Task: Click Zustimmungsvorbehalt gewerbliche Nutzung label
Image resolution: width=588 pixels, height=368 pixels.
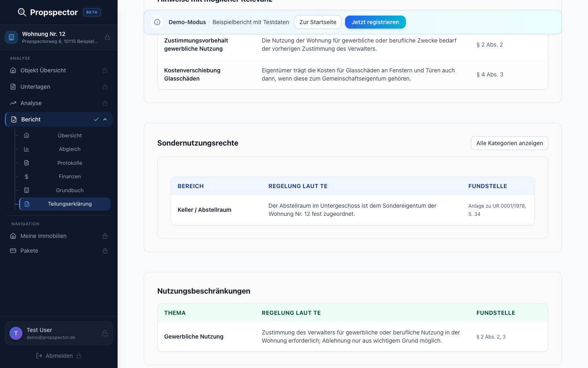Action: click(196, 45)
